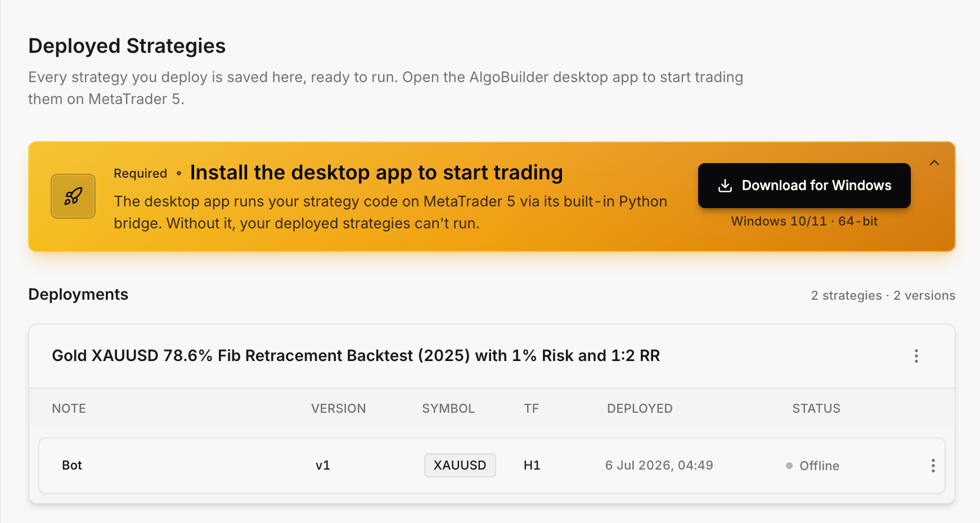Click the VERSION column header
This screenshot has width=980, height=523.
pos(338,409)
